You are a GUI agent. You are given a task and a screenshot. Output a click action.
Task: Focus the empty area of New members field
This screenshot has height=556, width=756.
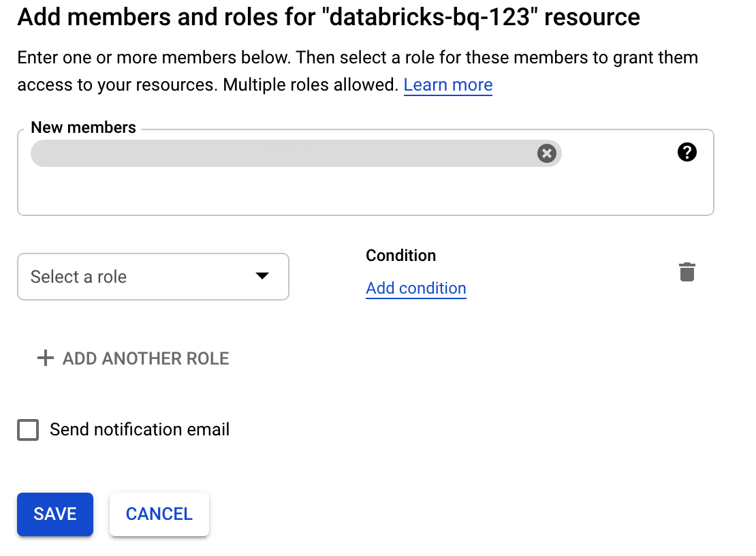pyautogui.click(x=341, y=194)
